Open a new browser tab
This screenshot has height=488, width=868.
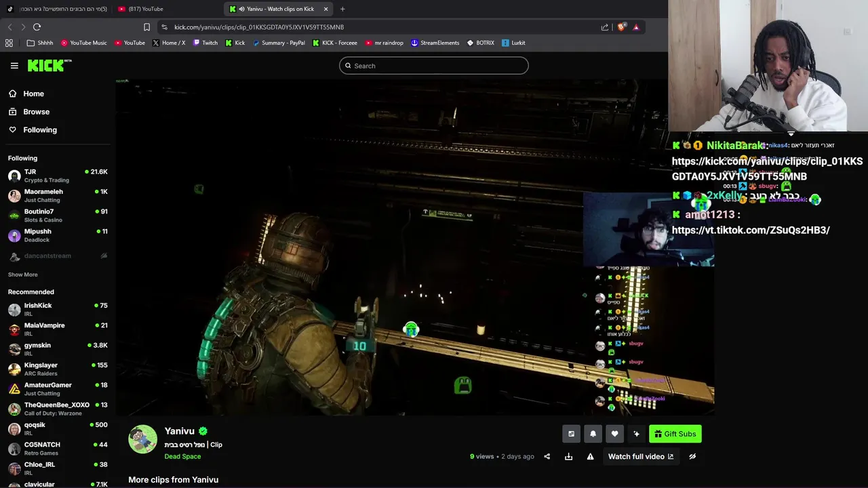point(342,9)
